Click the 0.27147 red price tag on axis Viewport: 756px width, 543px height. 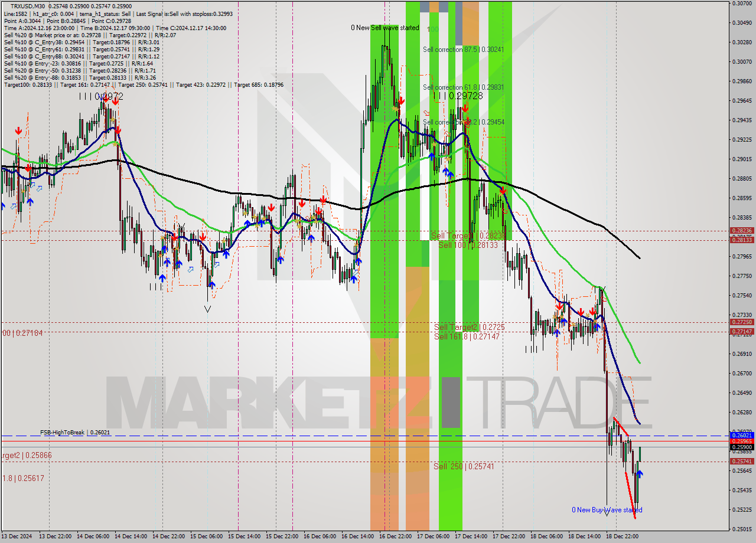[x=742, y=331]
